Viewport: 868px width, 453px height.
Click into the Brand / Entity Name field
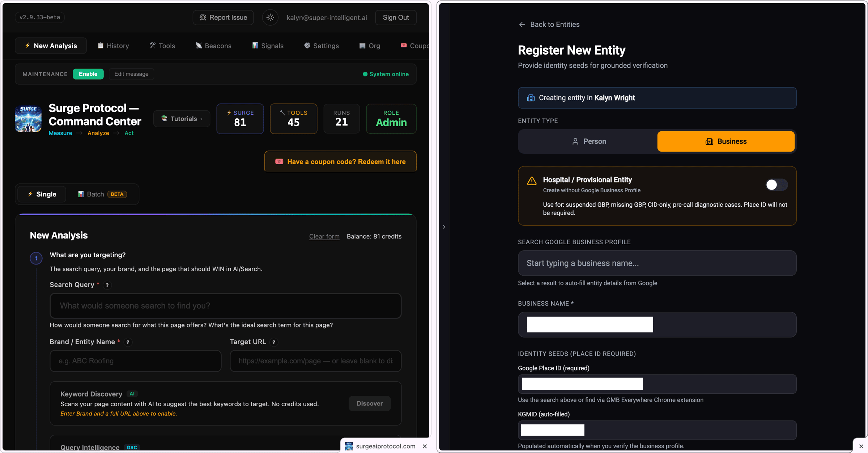click(x=135, y=361)
